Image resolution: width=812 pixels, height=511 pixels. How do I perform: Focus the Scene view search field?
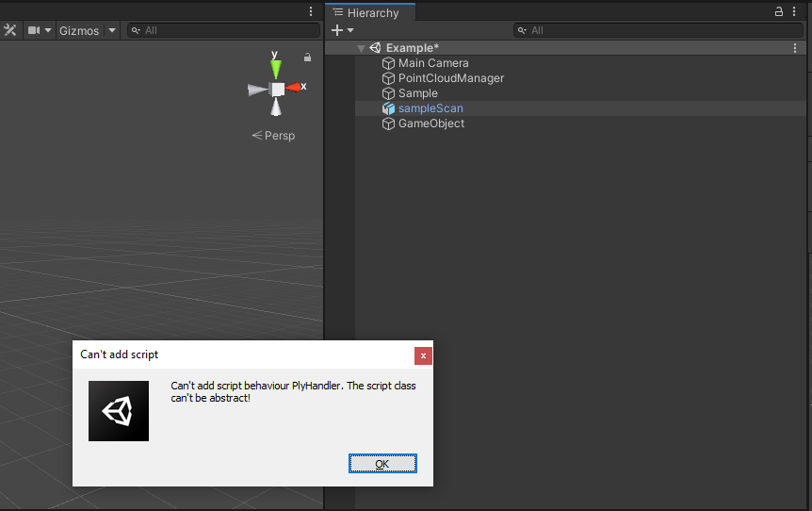point(223,30)
